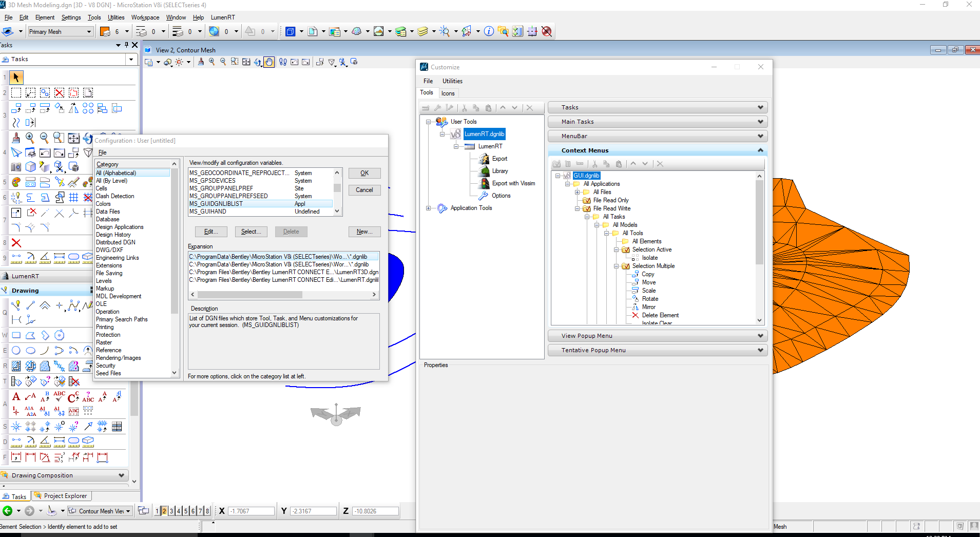Toggle view 8 in the view toggles bar

point(207,511)
